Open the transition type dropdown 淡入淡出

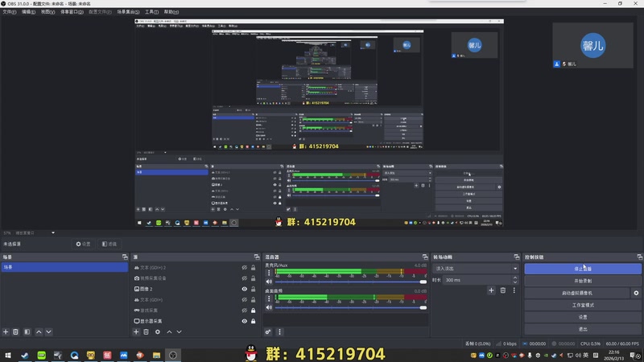[476, 269]
